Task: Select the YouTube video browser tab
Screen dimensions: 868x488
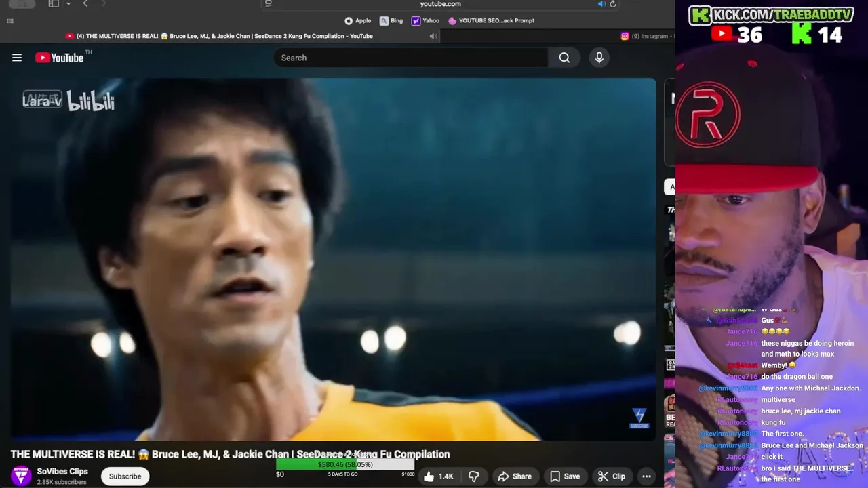Action: pos(220,36)
